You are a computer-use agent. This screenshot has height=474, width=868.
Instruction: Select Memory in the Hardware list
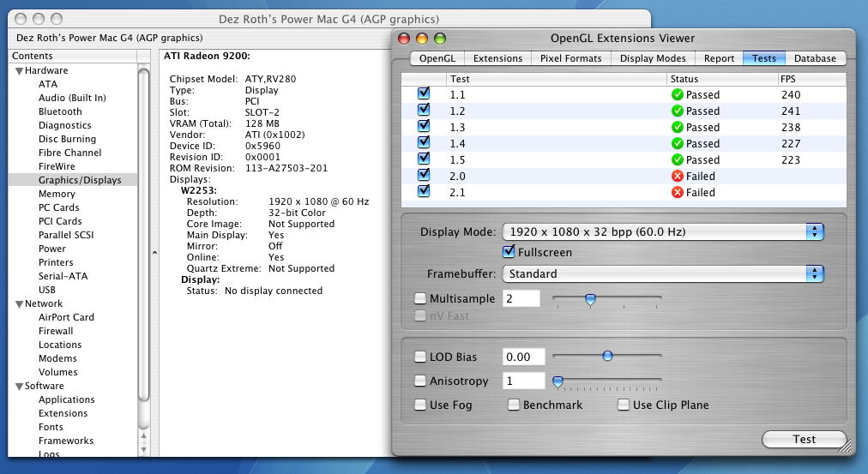click(x=57, y=194)
